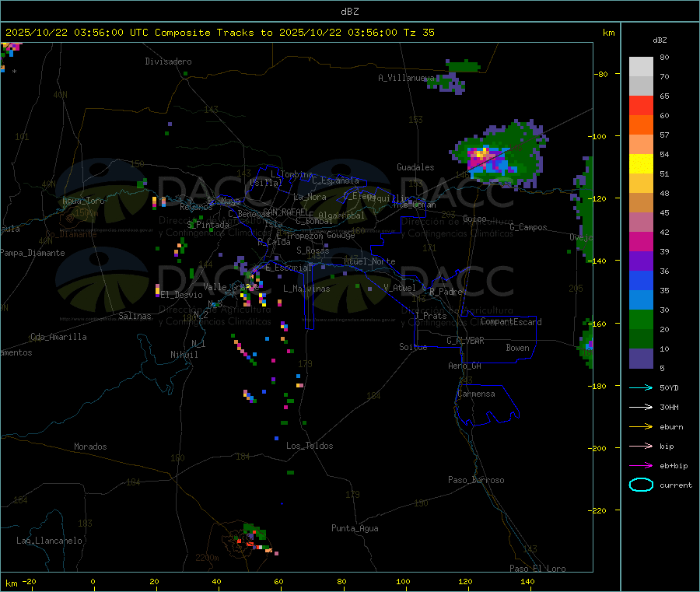This screenshot has height=592, width=700.
Task: Click the UTC Composite Tracks timestamp header
Action: [x=219, y=33]
